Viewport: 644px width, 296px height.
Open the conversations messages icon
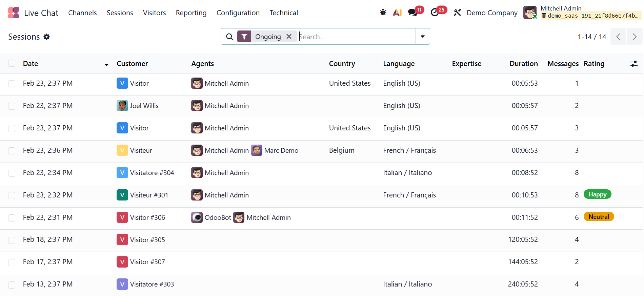(412, 13)
